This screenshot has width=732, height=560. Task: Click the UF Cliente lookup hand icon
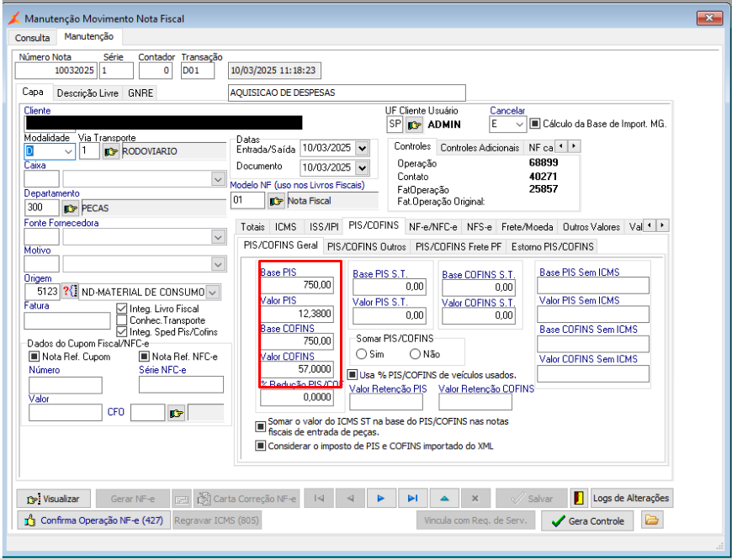click(414, 124)
